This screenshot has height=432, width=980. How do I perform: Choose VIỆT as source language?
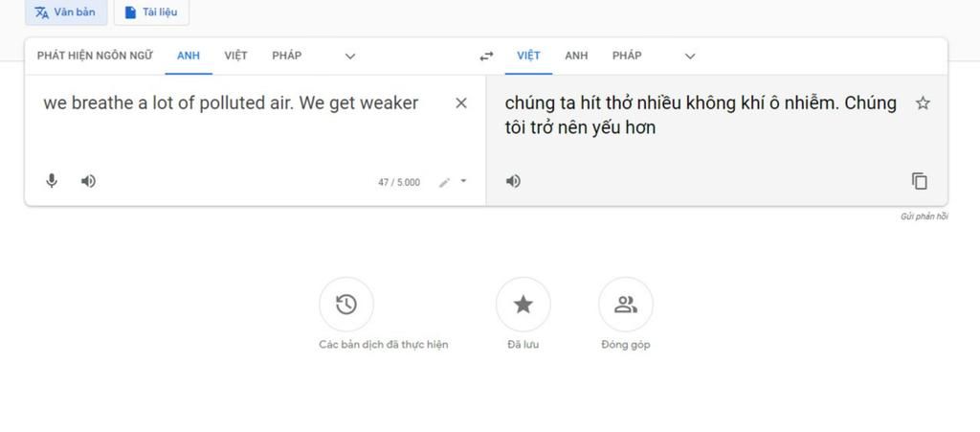click(236, 56)
